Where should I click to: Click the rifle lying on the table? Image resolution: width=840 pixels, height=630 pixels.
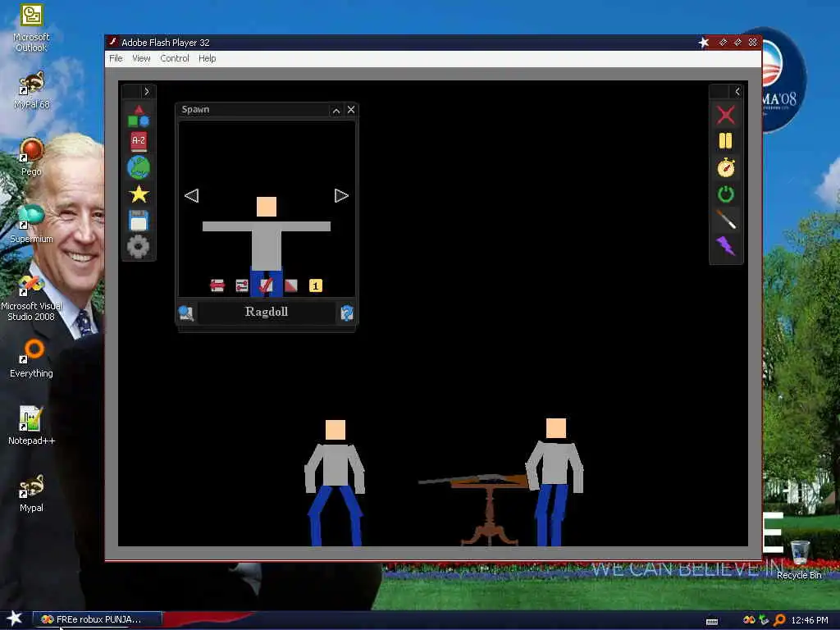(x=472, y=480)
